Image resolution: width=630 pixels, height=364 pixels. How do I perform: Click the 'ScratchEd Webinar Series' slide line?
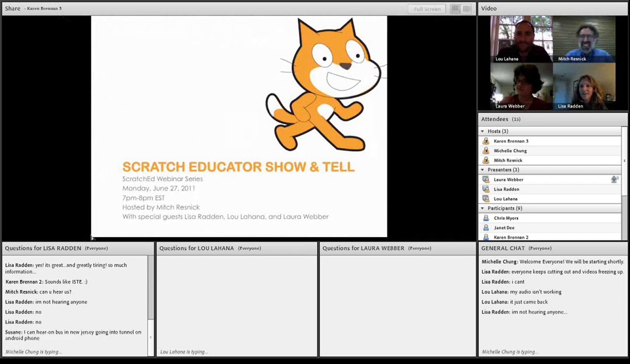coord(162,179)
